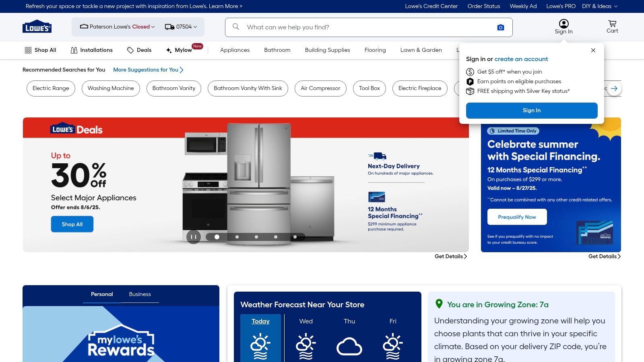Expand Get Details under financing banner
Image resolution: width=644 pixels, height=362 pixels.
pos(605,256)
